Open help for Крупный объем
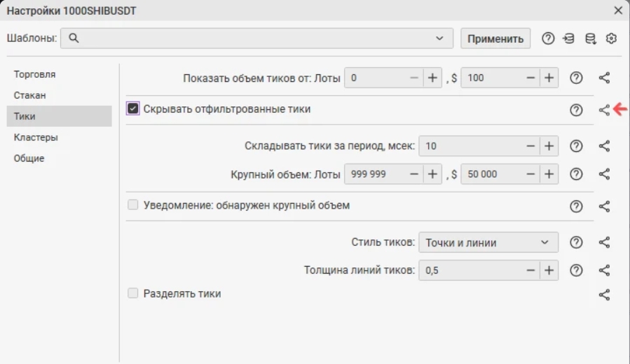Image resolution: width=630 pixels, height=364 pixels. tap(576, 174)
